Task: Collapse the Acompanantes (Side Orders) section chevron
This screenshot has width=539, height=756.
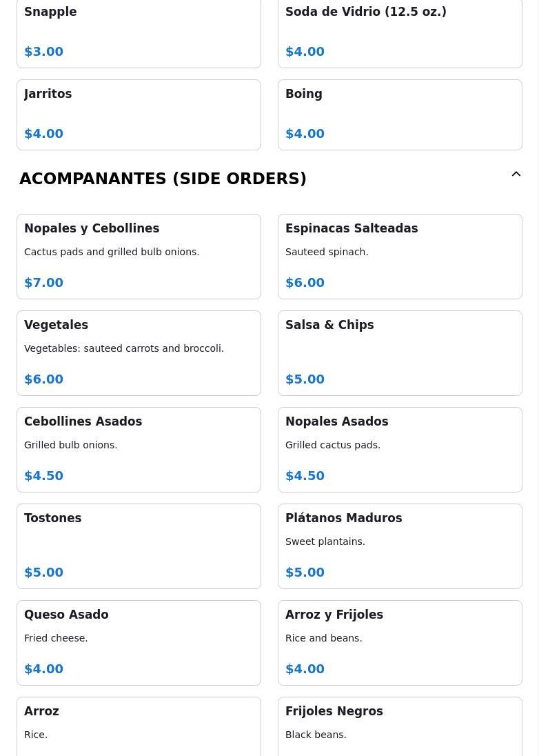Action: 516,175
